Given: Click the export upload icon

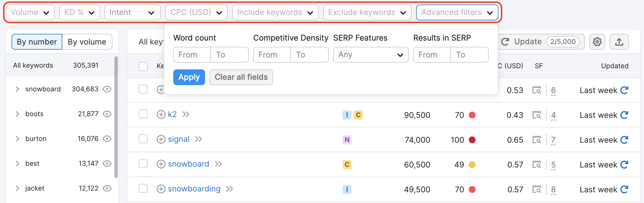Looking at the screenshot, I should [x=619, y=42].
